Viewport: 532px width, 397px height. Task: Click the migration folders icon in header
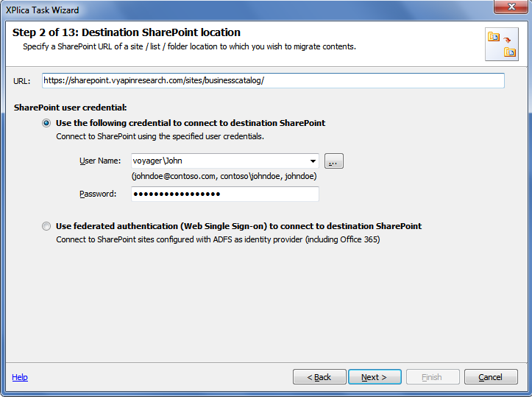click(502, 44)
